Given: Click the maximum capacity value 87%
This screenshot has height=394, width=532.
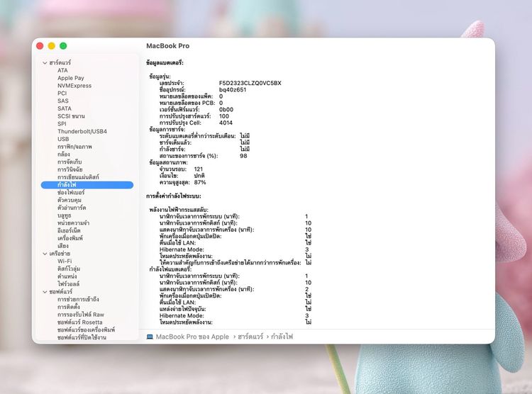Looking at the screenshot, I should point(200,182).
